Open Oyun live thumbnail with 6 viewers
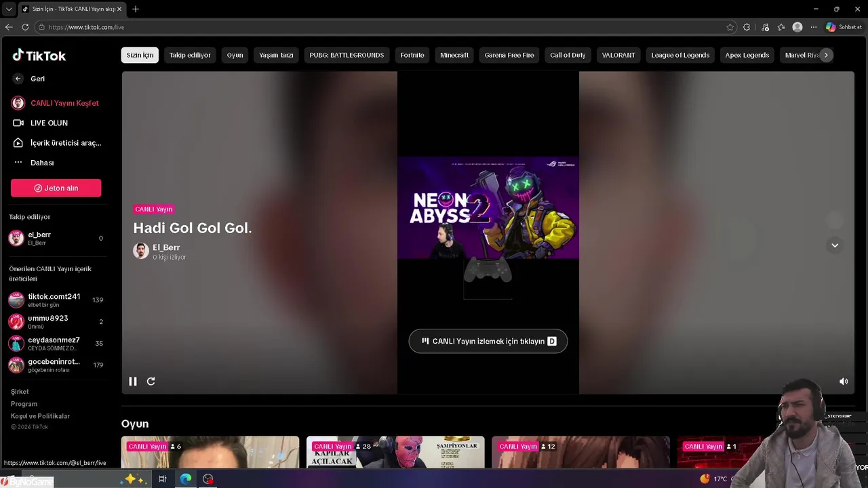Image resolution: width=868 pixels, height=488 pixels. (x=210, y=452)
